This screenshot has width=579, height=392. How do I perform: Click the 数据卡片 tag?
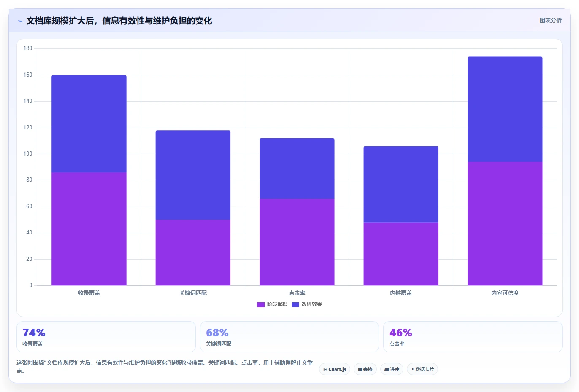point(422,369)
